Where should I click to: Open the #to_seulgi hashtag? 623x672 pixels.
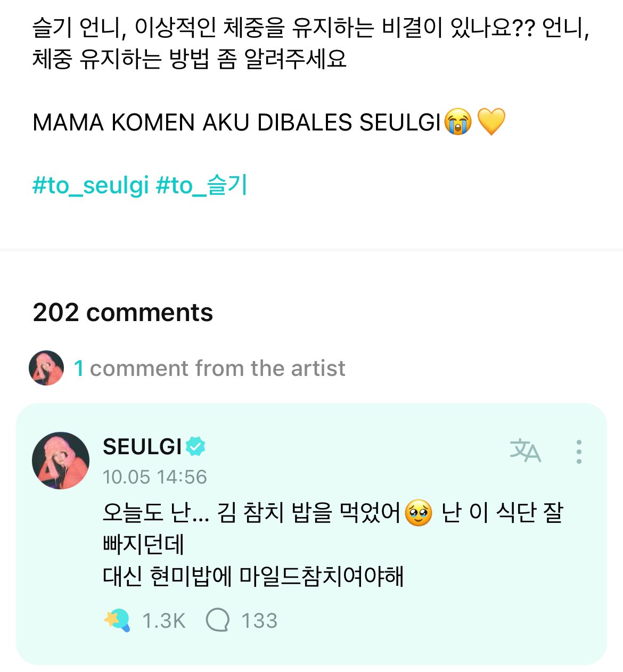[x=91, y=185]
